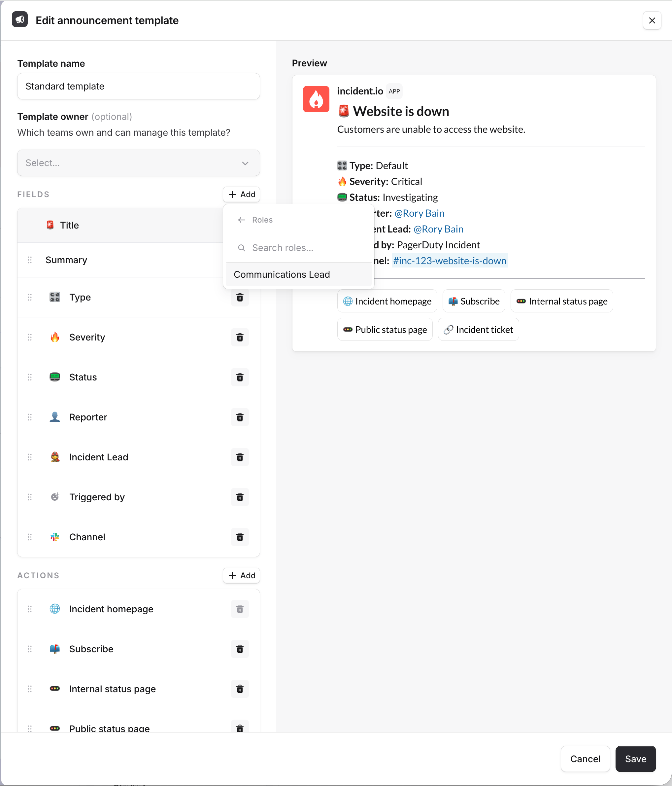Click the Type field label
672x786 pixels.
80,298
